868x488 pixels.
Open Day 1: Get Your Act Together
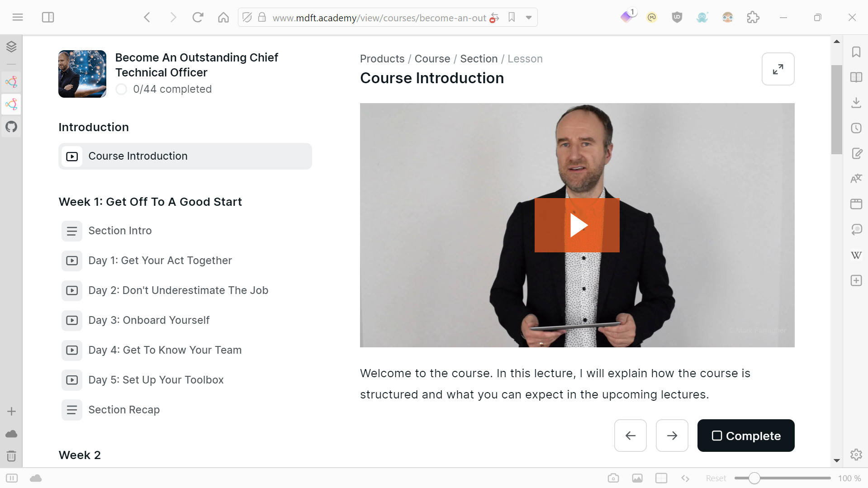pos(160,261)
